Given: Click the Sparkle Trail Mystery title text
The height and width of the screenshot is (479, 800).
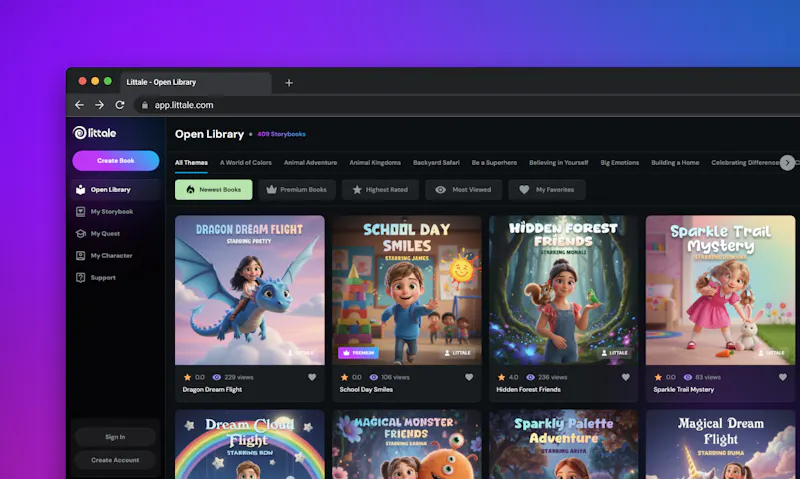Looking at the screenshot, I should tap(684, 390).
